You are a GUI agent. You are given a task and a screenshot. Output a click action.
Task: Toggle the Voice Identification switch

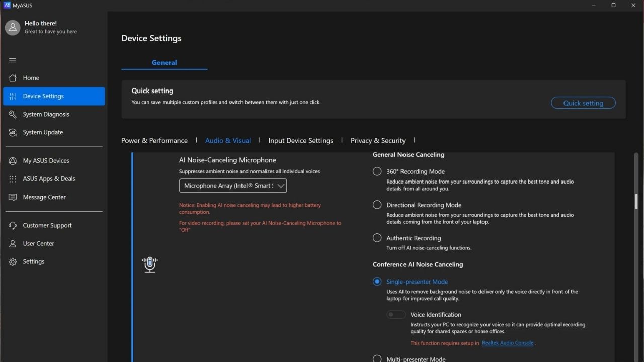click(396, 315)
